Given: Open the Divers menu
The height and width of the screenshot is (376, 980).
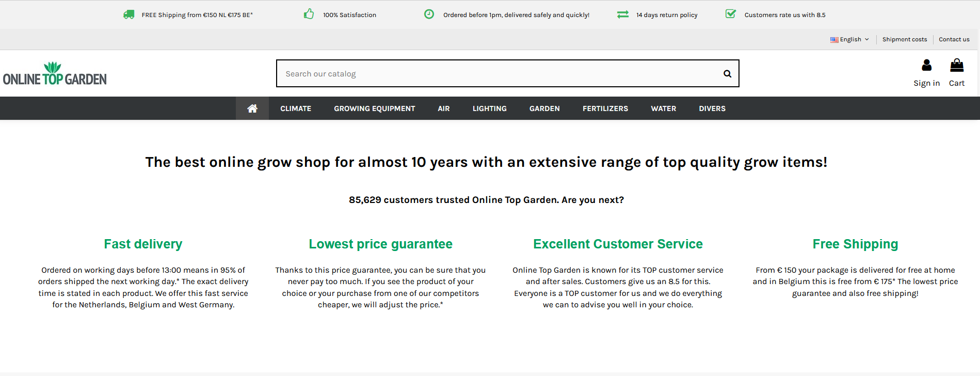Looking at the screenshot, I should [x=712, y=108].
